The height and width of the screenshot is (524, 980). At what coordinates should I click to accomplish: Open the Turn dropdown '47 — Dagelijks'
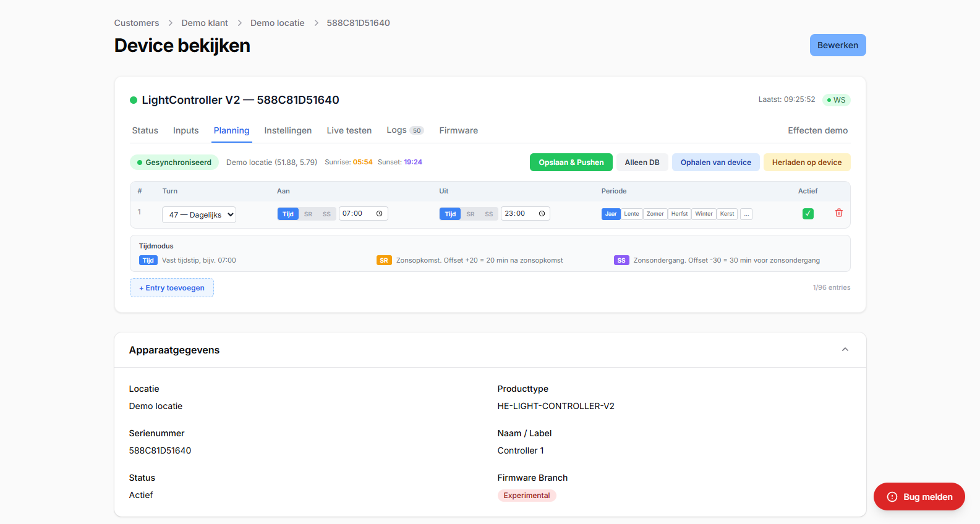[198, 215]
